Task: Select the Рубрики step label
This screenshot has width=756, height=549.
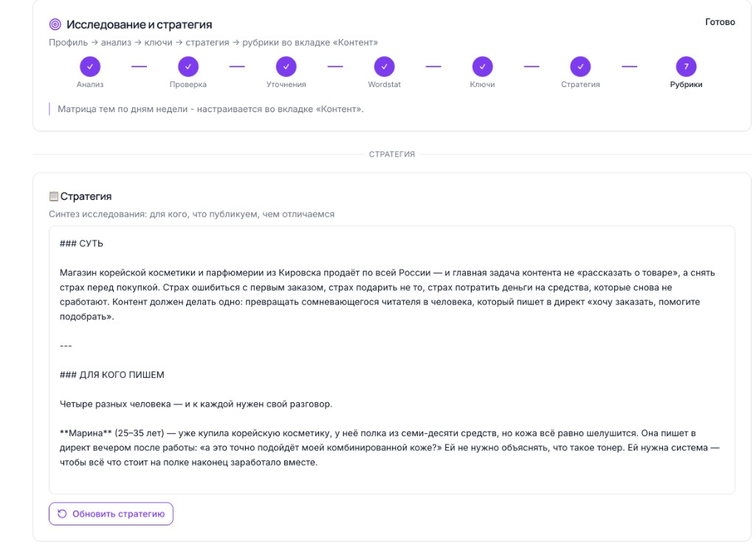Action: [x=686, y=84]
